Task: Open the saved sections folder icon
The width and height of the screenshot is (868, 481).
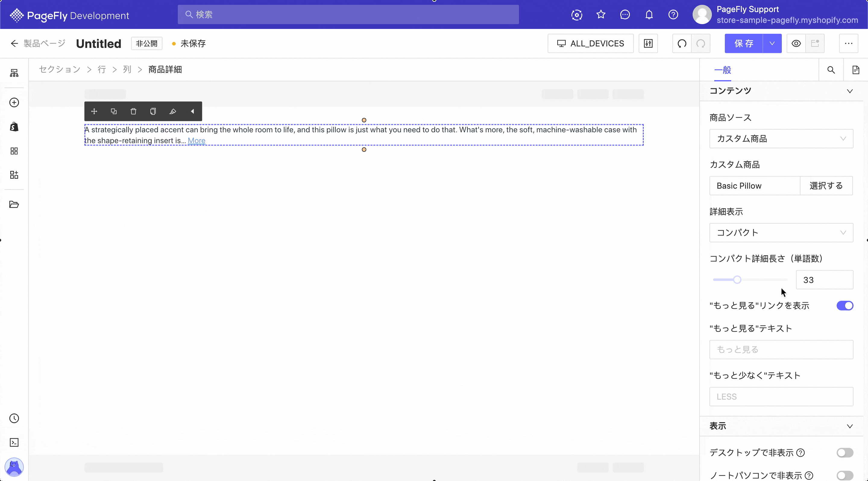Action: (14, 204)
